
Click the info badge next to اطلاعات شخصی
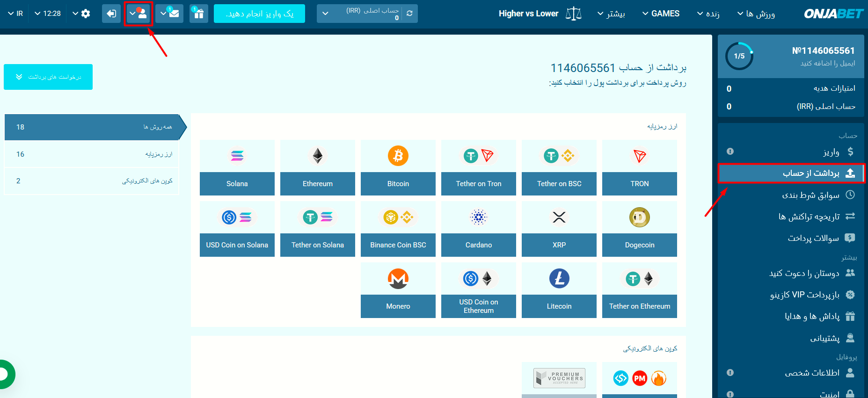point(730,373)
